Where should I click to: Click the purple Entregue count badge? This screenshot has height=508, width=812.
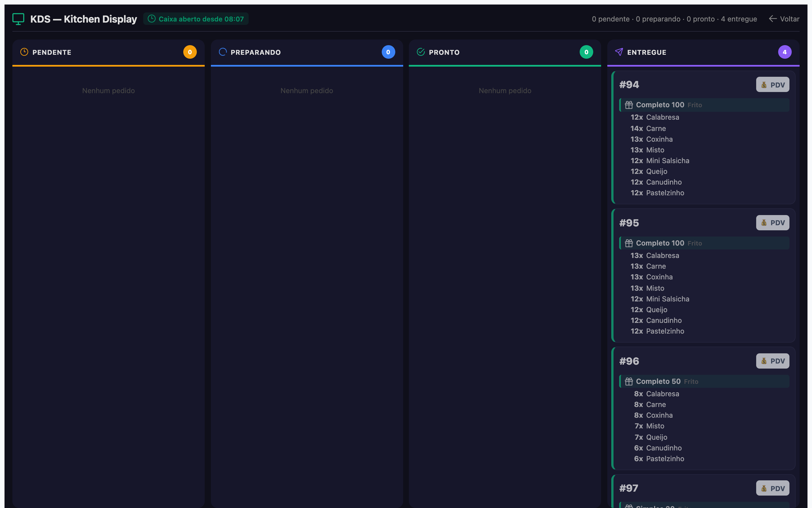coord(784,52)
